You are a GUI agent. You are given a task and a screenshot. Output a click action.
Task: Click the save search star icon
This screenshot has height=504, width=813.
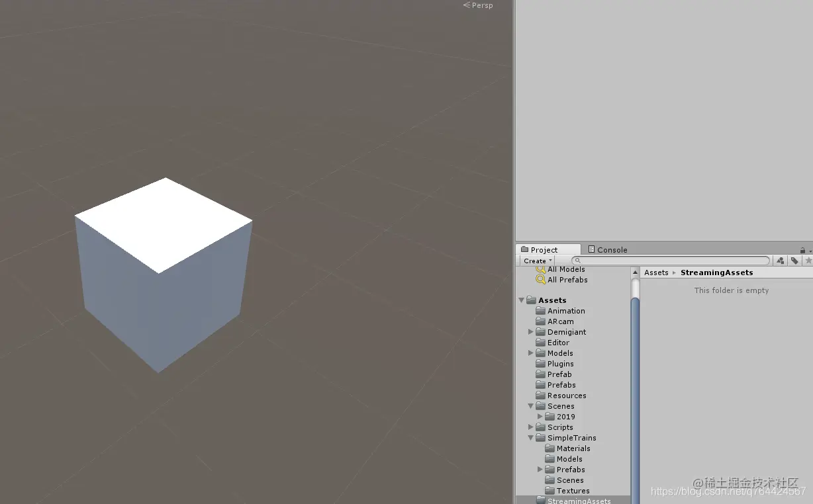[808, 261]
